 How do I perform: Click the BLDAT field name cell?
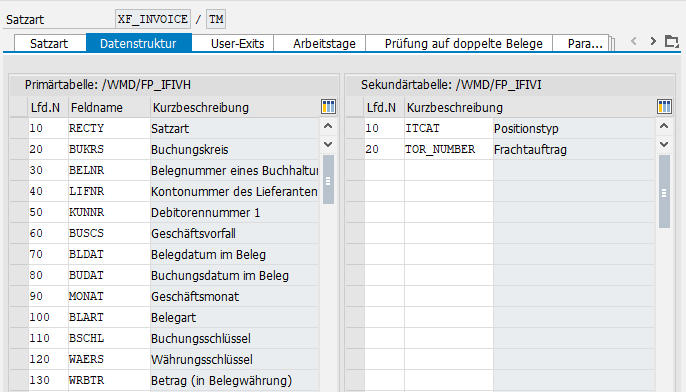pyautogui.click(x=108, y=254)
